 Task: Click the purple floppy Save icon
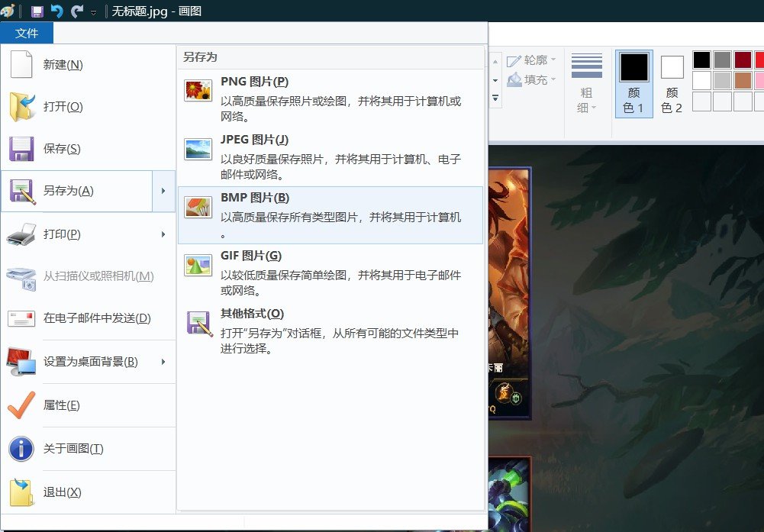(x=21, y=149)
